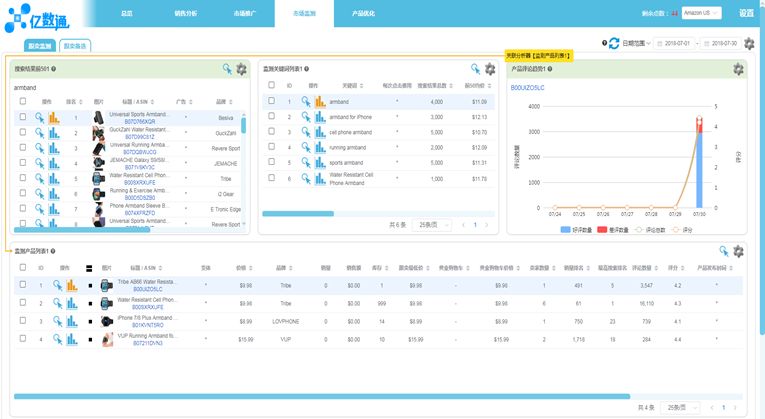
Task: Open orange chart icon for keyword armband
Action: [320, 101]
